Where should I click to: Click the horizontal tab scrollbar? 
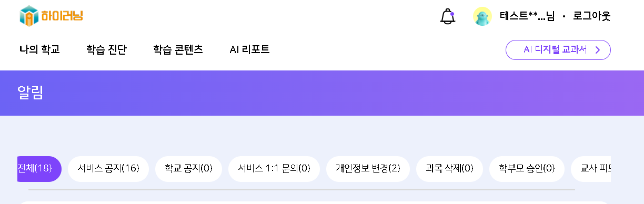coord(301,189)
